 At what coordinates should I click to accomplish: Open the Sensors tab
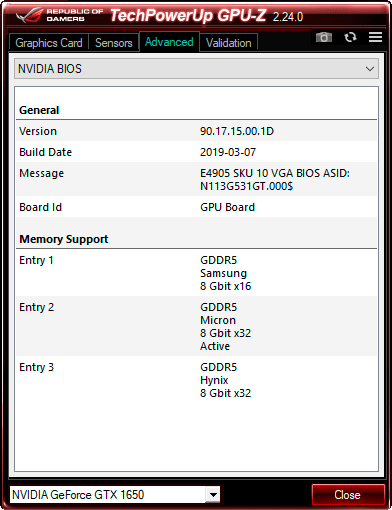tap(114, 43)
